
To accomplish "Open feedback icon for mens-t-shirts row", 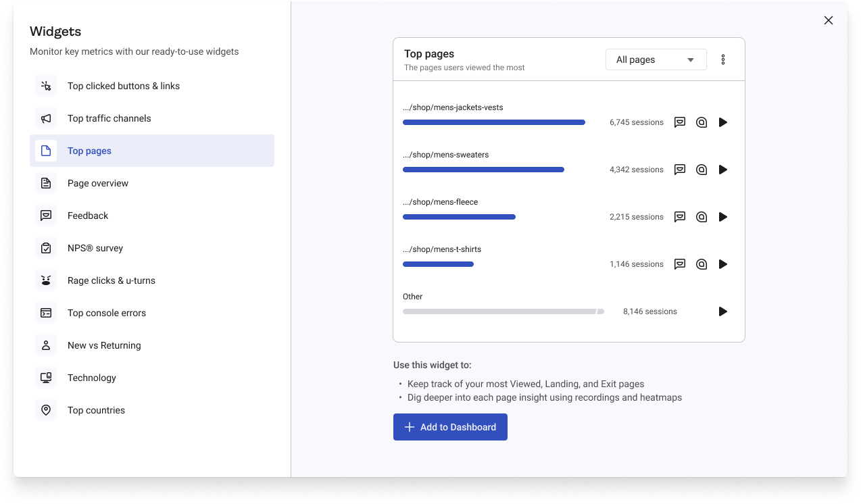I will [x=680, y=264].
